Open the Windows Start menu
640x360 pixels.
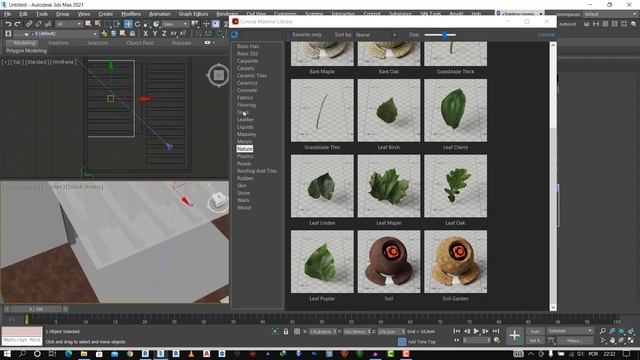[7, 354]
